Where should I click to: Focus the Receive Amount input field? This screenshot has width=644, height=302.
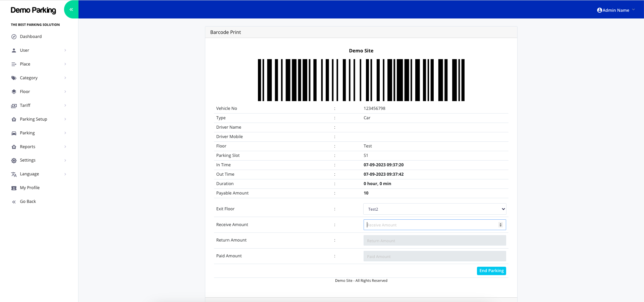(x=431, y=225)
